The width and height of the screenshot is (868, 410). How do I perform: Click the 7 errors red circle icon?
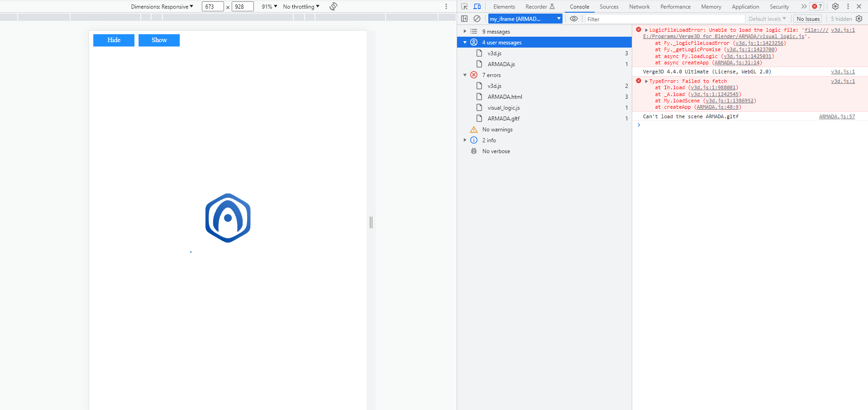[474, 75]
